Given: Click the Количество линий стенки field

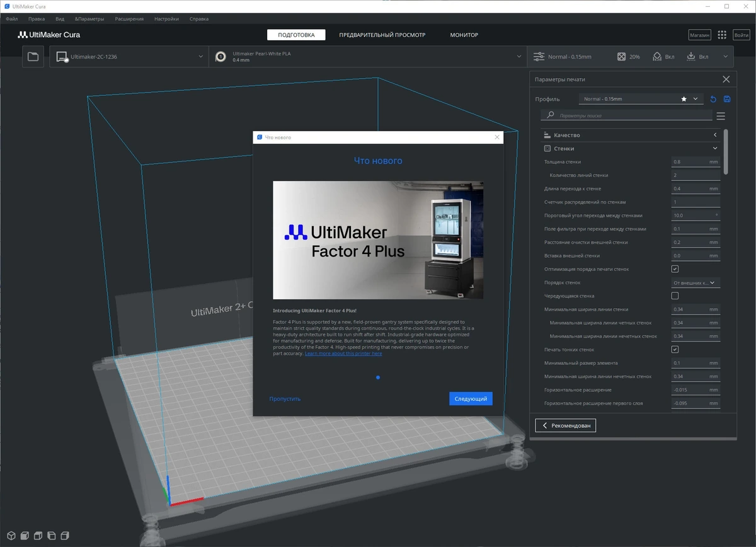Looking at the screenshot, I should pyautogui.click(x=696, y=175).
